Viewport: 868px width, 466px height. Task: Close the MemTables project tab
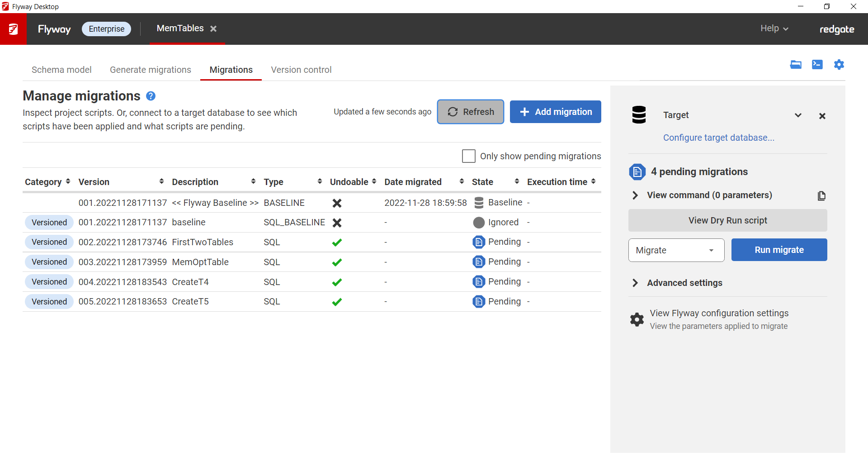(213, 28)
